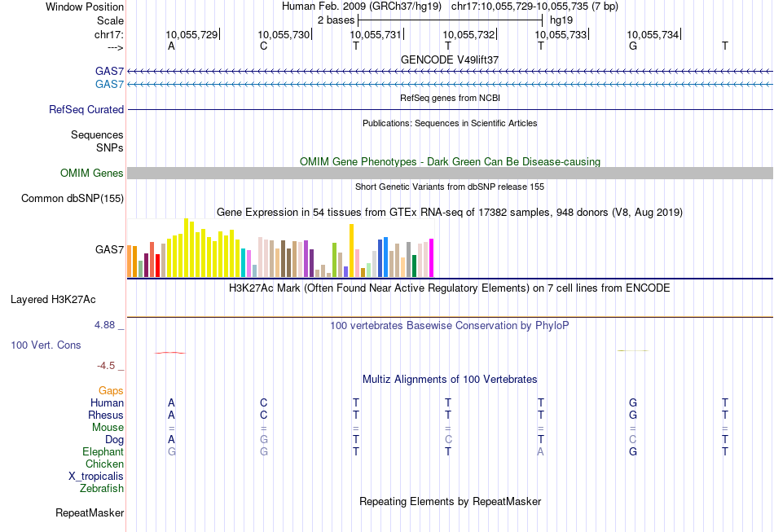The width and height of the screenshot is (774, 532).
Task: Click the magenta bar in GTEx chart
Action: click(432, 258)
